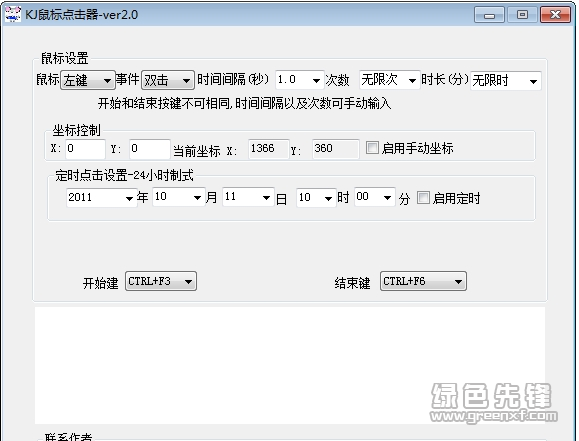This screenshot has height=441, width=579.
Task: Maximize the KJ鼠标点击器 window
Action: click(522, 15)
